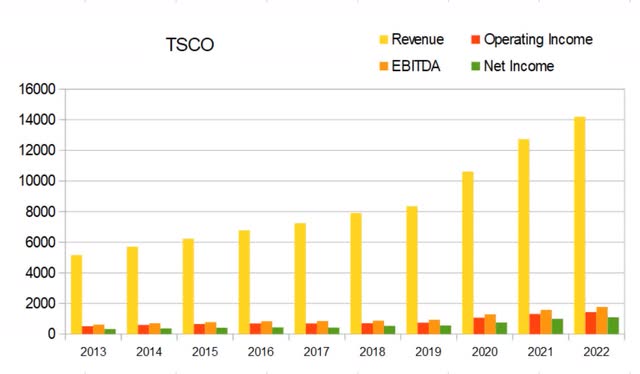Click the 2014 x-axis label
This screenshot has width=640, height=374.
point(149,352)
